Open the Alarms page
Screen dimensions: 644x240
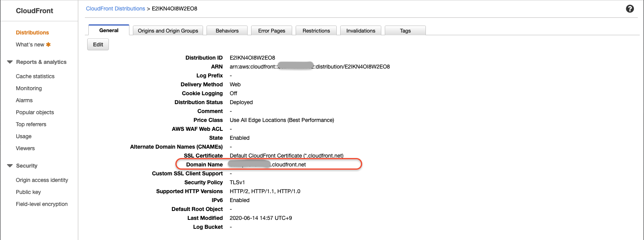[24, 100]
